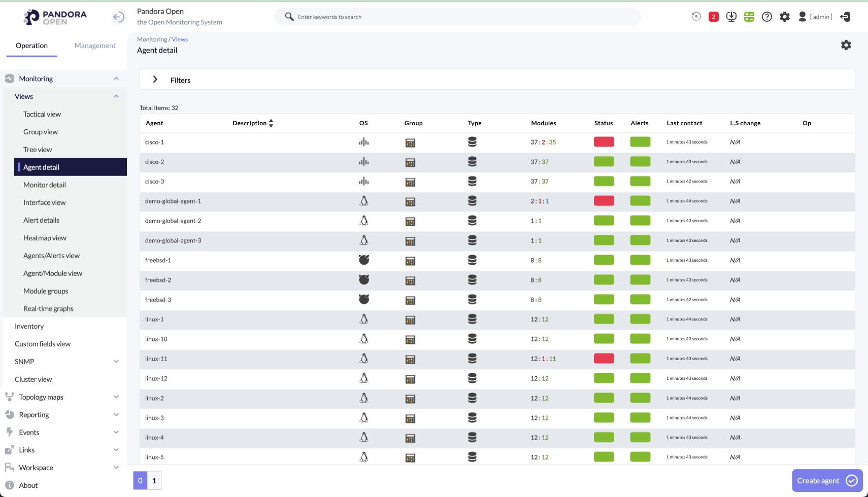The height and width of the screenshot is (497, 868).
Task: Open the linux-11 agent link
Action: pyautogui.click(x=156, y=359)
